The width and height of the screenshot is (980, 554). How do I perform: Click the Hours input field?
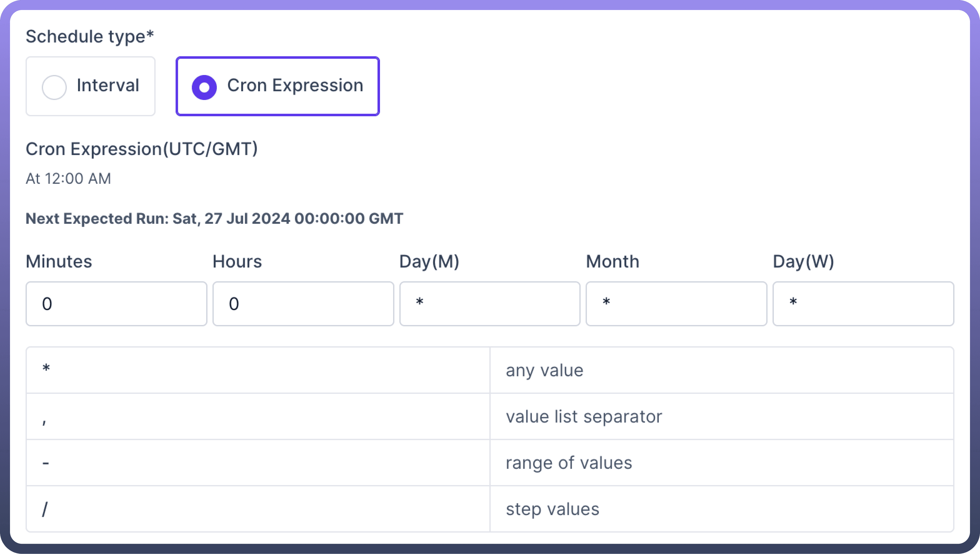pyautogui.click(x=303, y=304)
